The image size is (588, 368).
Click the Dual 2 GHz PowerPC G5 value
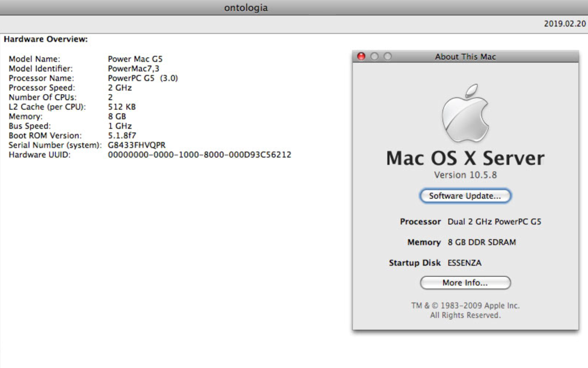coord(494,222)
